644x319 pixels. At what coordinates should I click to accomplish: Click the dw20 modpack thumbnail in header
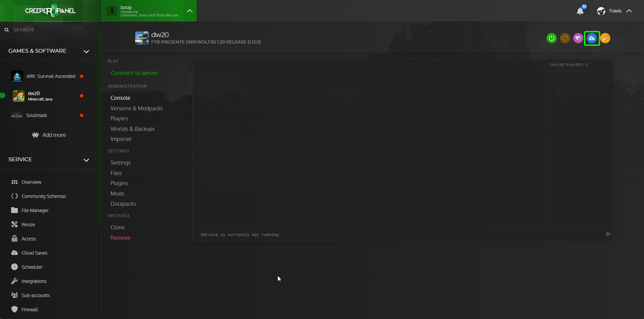(x=142, y=38)
